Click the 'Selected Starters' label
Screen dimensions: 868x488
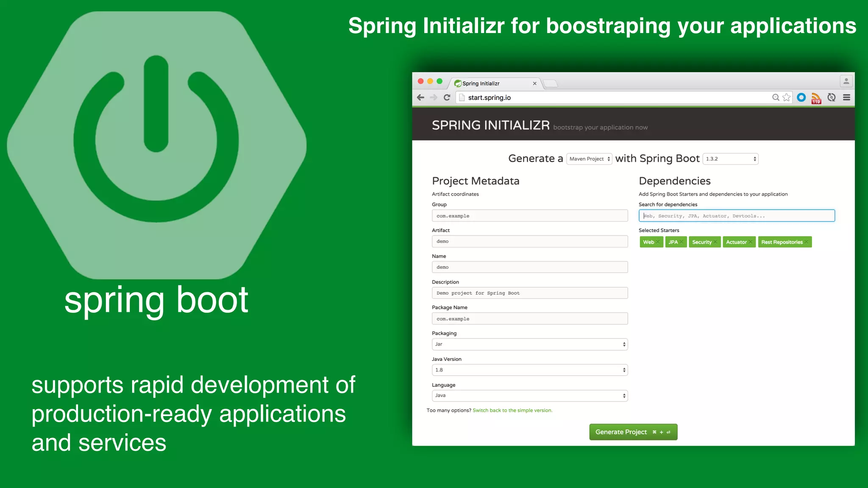659,230
